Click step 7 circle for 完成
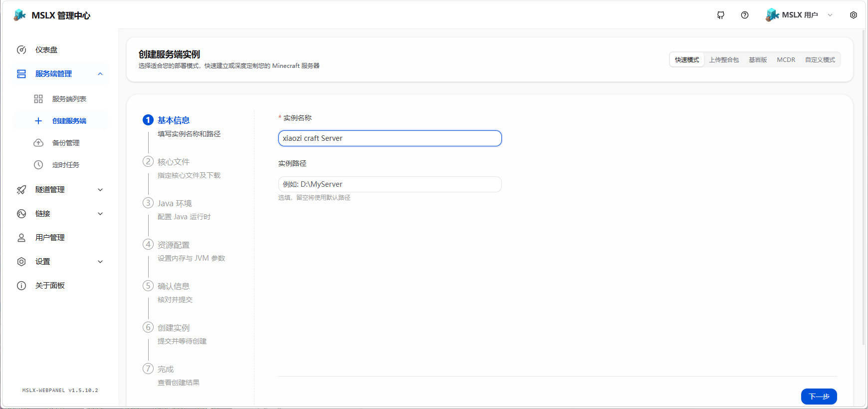Screen dimensions: 868x409 coord(148,369)
